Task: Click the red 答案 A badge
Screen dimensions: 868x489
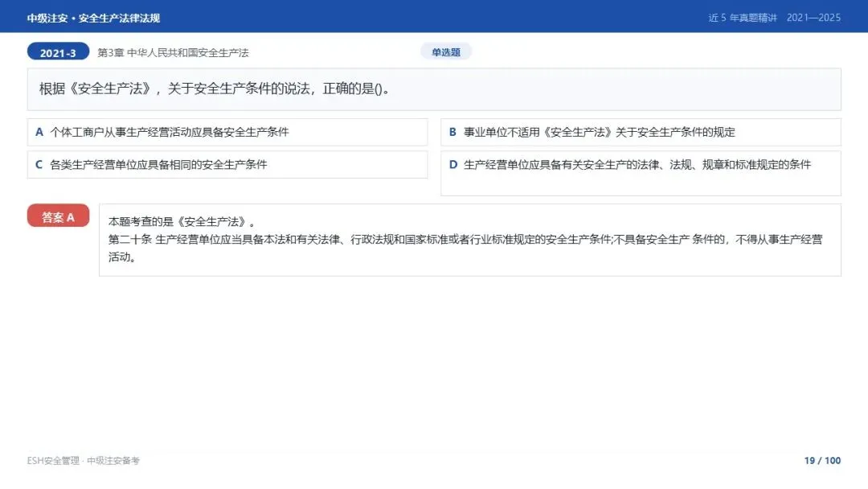Action: (x=58, y=216)
